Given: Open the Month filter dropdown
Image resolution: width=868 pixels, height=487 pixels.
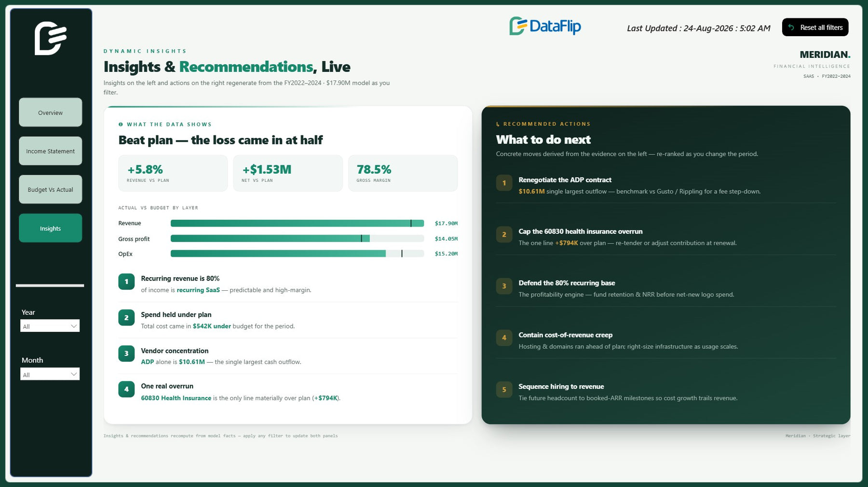Looking at the screenshot, I should tap(50, 374).
